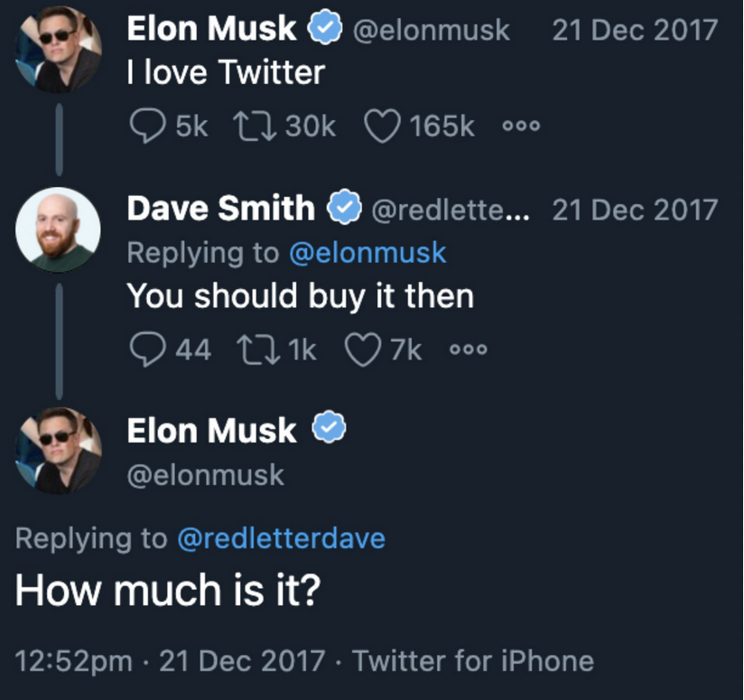Click @elonmusk link in Dave Smith's reply
744x700 pixels.
point(367,253)
